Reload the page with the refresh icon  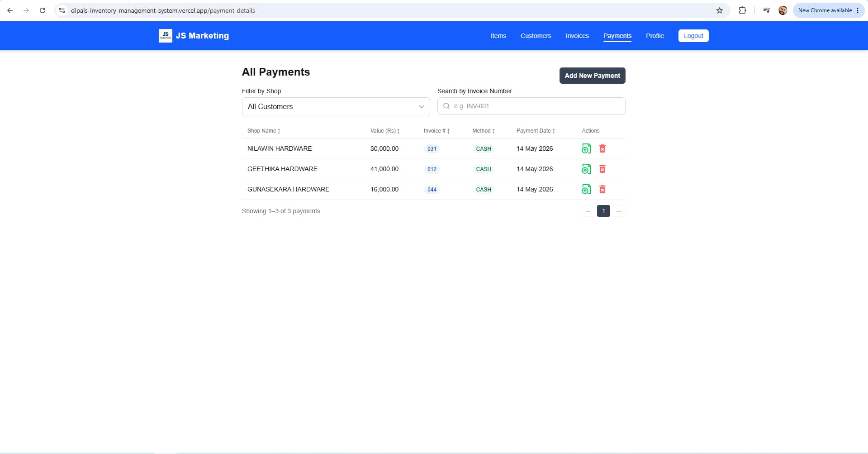click(43, 10)
